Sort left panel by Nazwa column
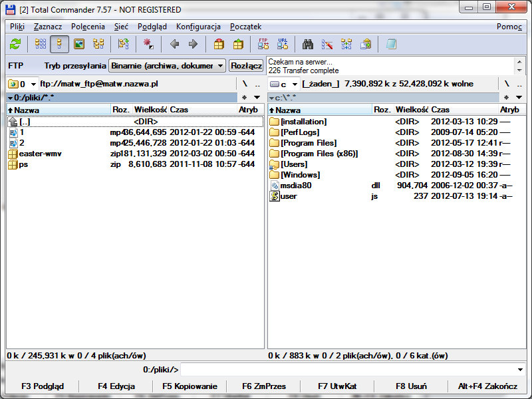Image resolution: width=532 pixels, height=399 pixels. pos(59,110)
